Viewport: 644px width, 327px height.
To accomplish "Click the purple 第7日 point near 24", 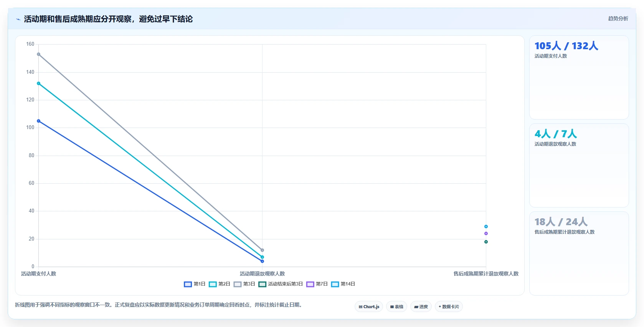I will click(486, 234).
